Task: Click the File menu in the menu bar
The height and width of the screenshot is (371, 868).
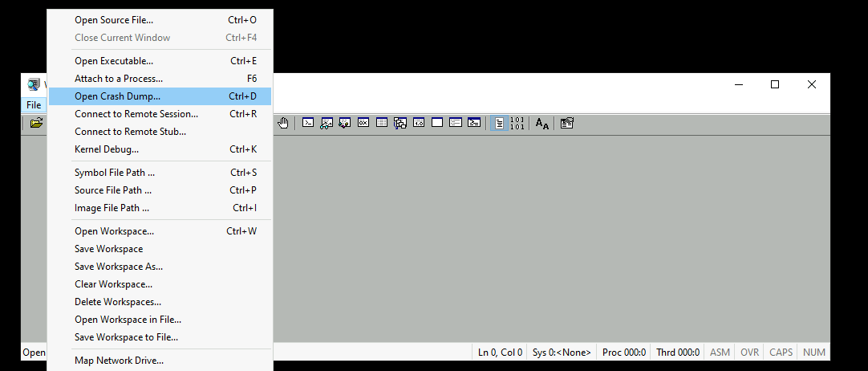Action: click(x=34, y=104)
